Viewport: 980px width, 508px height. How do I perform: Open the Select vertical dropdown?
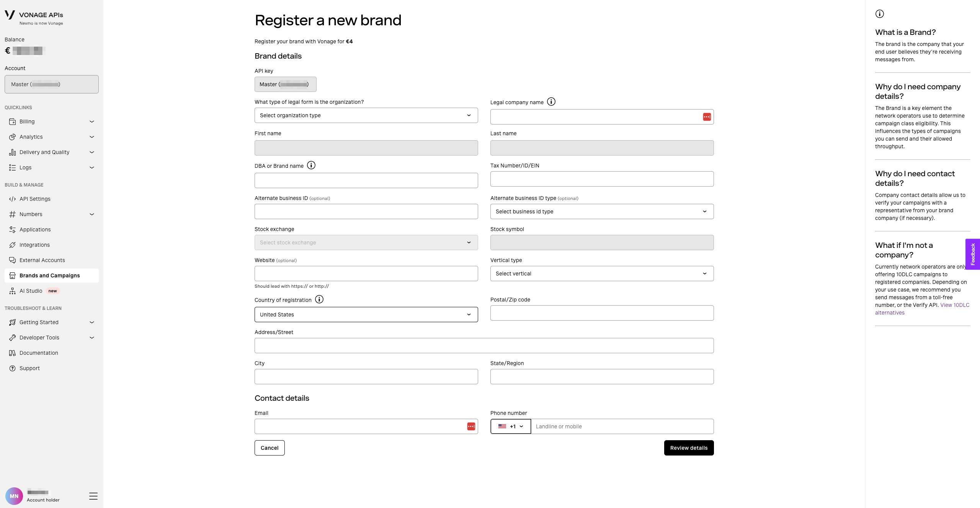[x=602, y=274]
